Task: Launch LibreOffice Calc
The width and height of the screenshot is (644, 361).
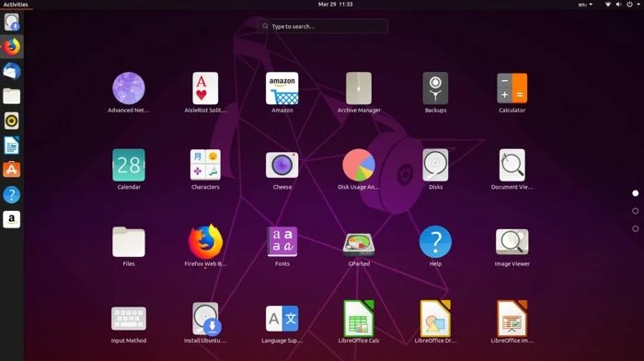Action: coord(359,319)
